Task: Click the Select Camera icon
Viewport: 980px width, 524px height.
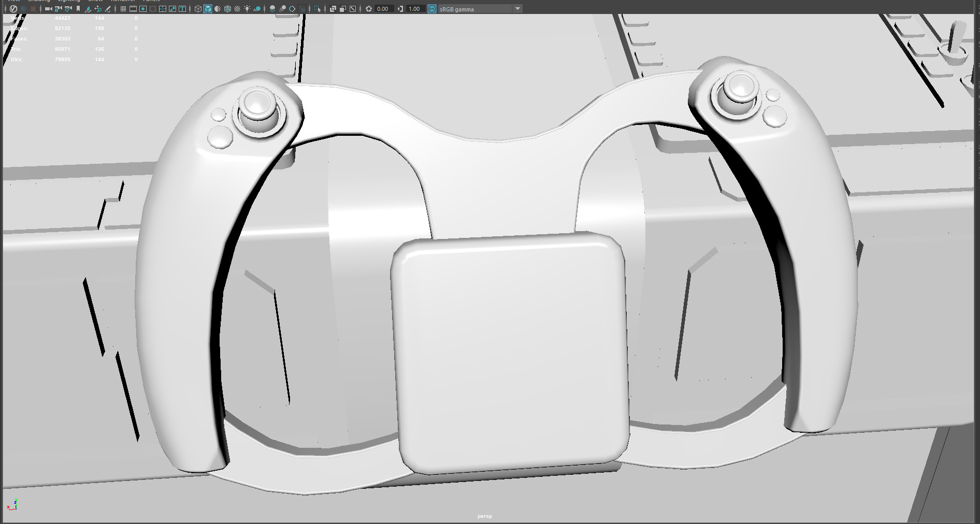Action: pyautogui.click(x=48, y=9)
